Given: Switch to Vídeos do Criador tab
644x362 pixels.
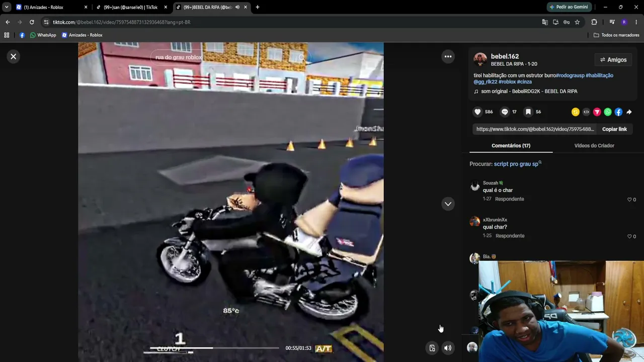Looking at the screenshot, I should pyautogui.click(x=594, y=146).
